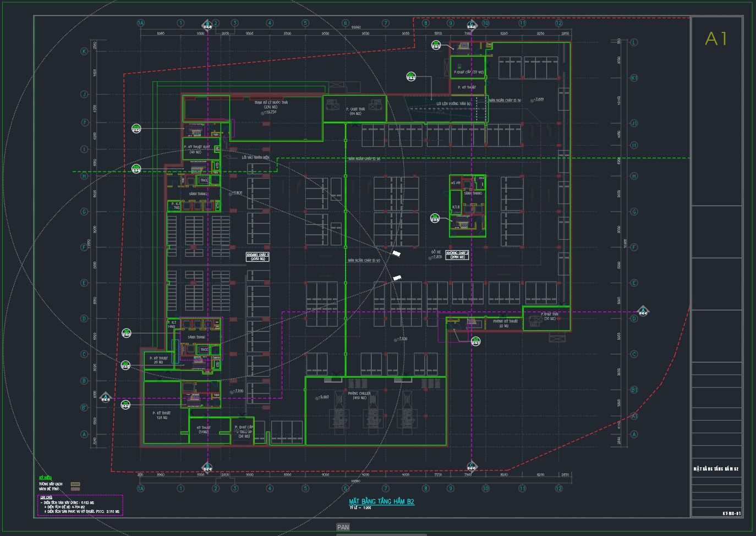The image size is (756, 536).
Task: Select the -10.750 elevation value
Action: (x=270, y=112)
